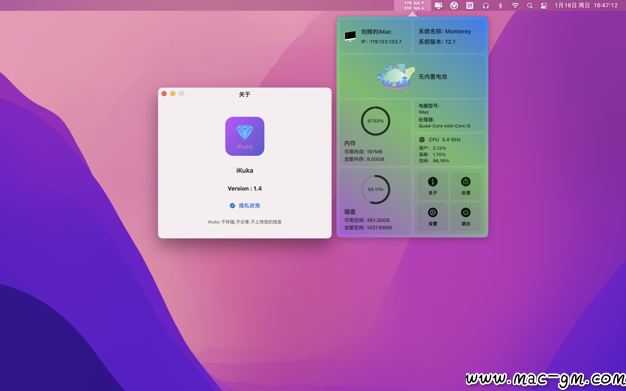Click the 全部空间: 1027.68GB text
Viewport: 626px width, 391px height.
(368, 228)
